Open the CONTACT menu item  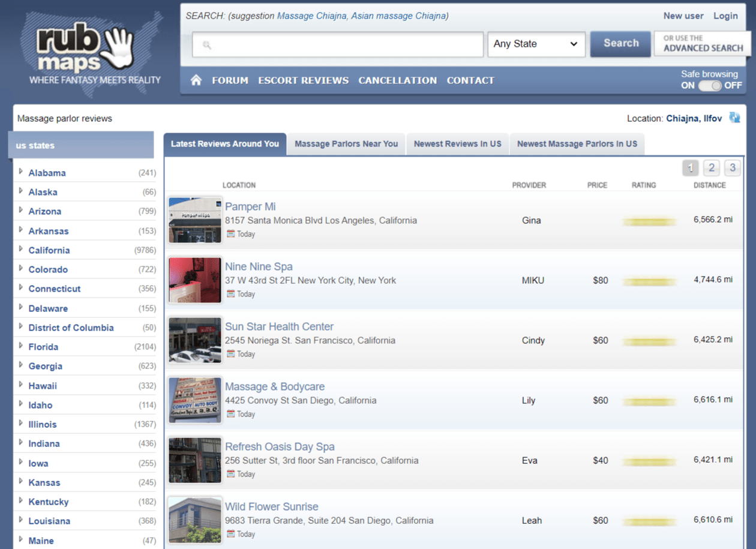[470, 80]
